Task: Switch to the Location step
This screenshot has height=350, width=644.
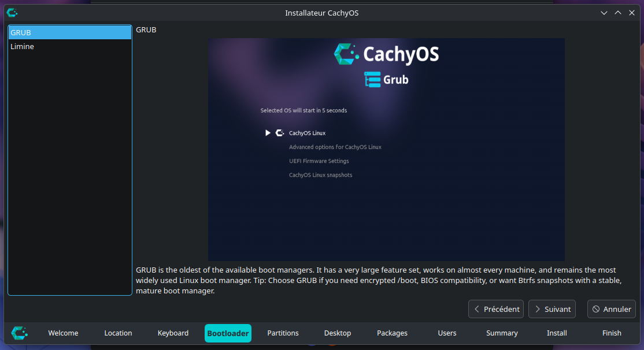Action: 118,333
